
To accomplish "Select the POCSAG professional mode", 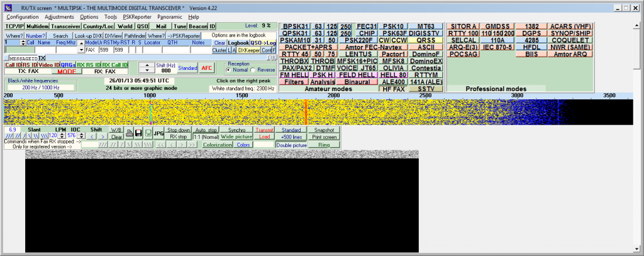I will pyautogui.click(x=462, y=54).
